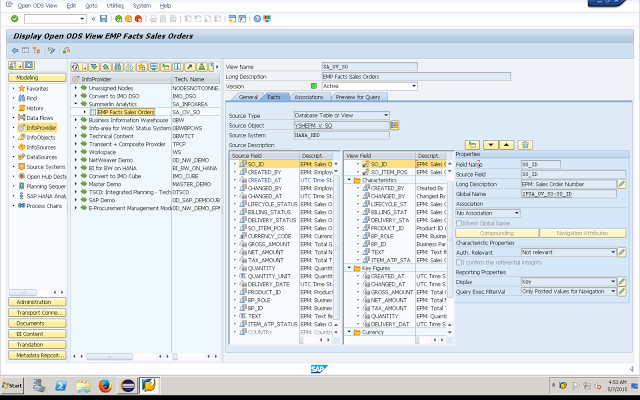640x400 pixels.
Task: Click the Print icon in standard toolbar
Action: 153,19
